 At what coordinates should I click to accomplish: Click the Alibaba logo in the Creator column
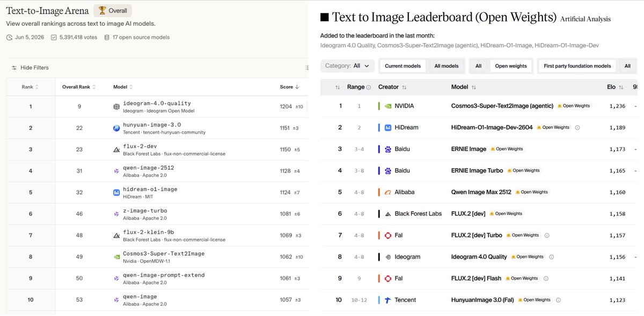[388, 192]
